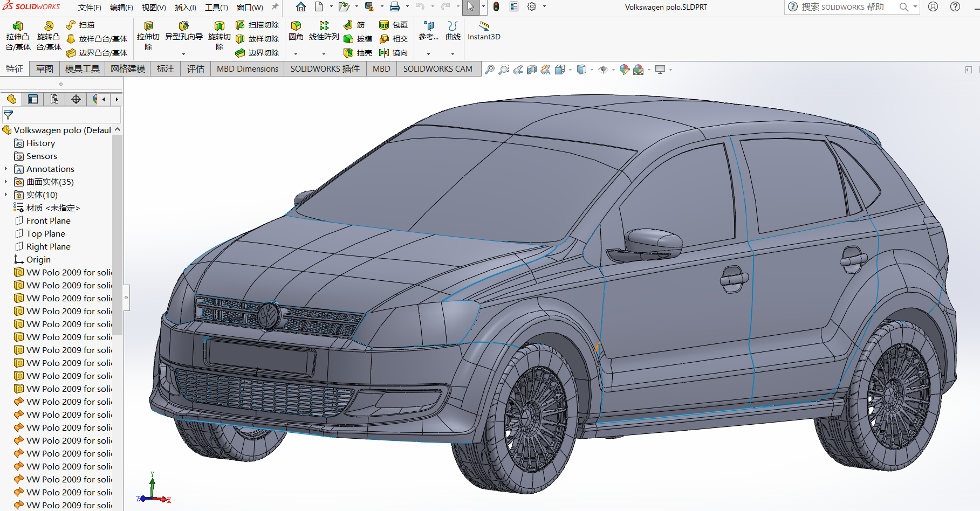The height and width of the screenshot is (511, 980).
Task: Click the Zoom to Area view icon
Action: point(504,70)
